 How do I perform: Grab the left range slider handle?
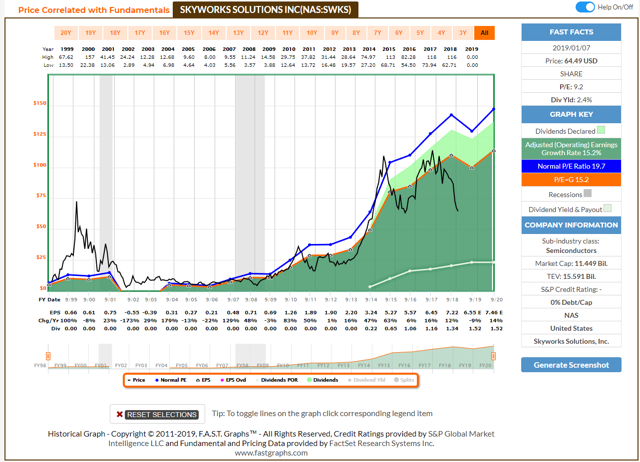point(48,356)
